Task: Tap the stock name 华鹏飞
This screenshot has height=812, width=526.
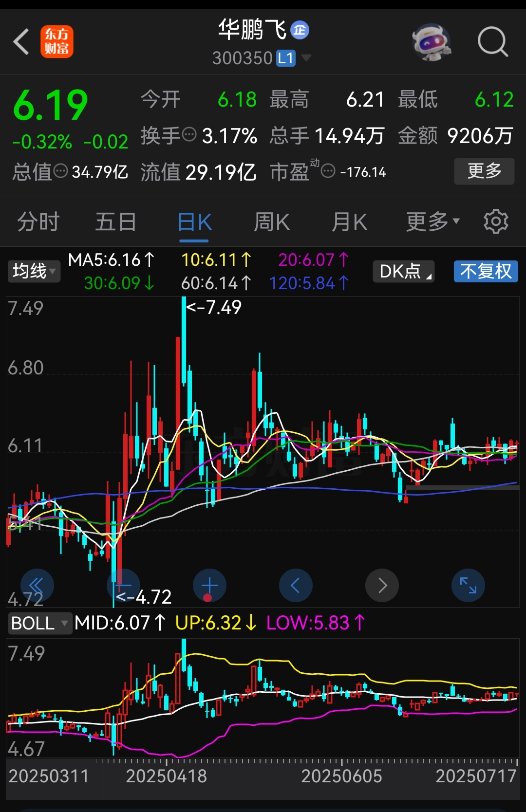Action: (x=252, y=30)
